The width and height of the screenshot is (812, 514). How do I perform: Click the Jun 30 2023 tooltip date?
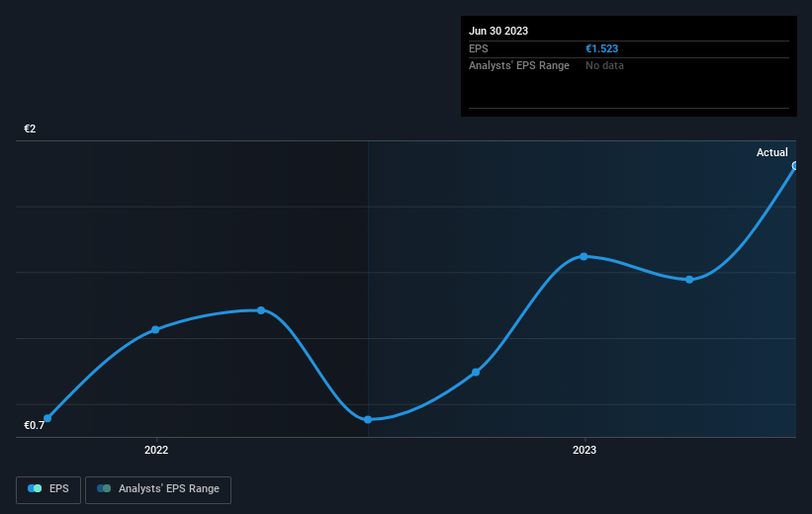(498, 31)
